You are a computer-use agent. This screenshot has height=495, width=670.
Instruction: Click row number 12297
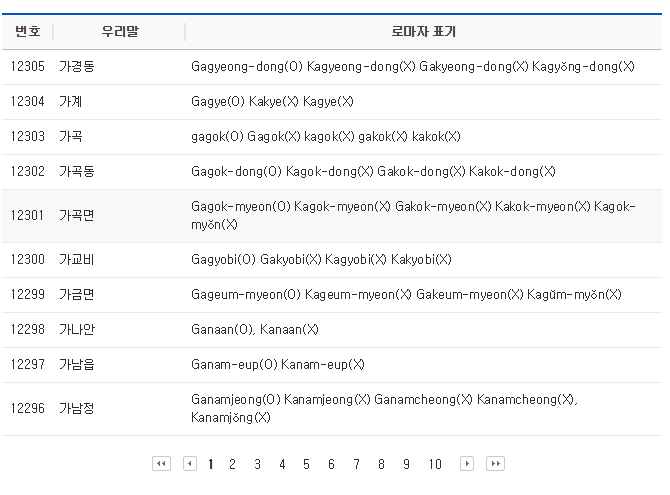27,365
